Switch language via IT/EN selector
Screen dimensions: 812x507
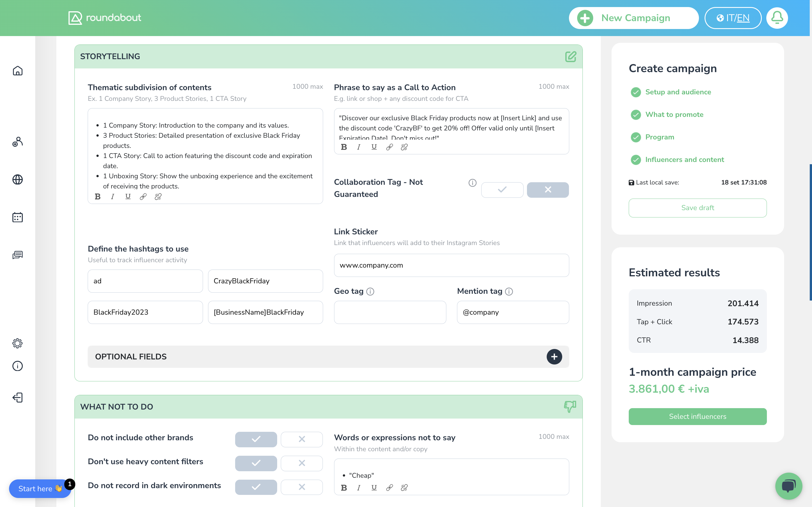[733, 18]
